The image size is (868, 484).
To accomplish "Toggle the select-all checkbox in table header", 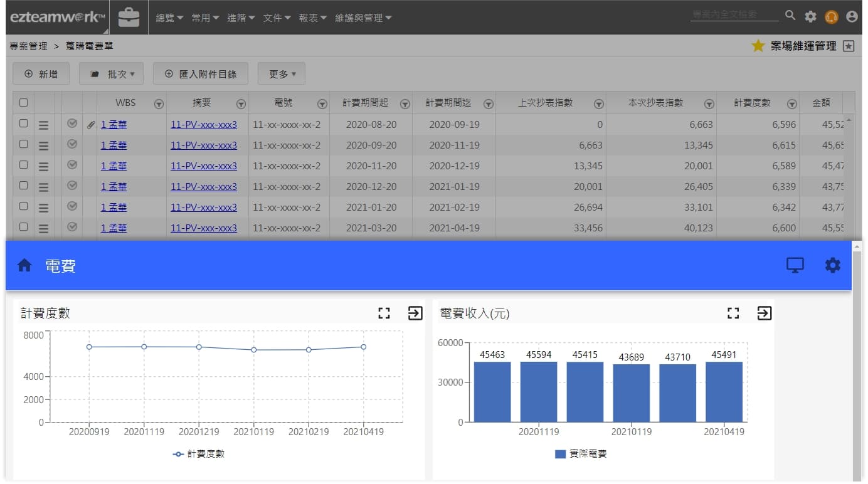I will pos(24,103).
